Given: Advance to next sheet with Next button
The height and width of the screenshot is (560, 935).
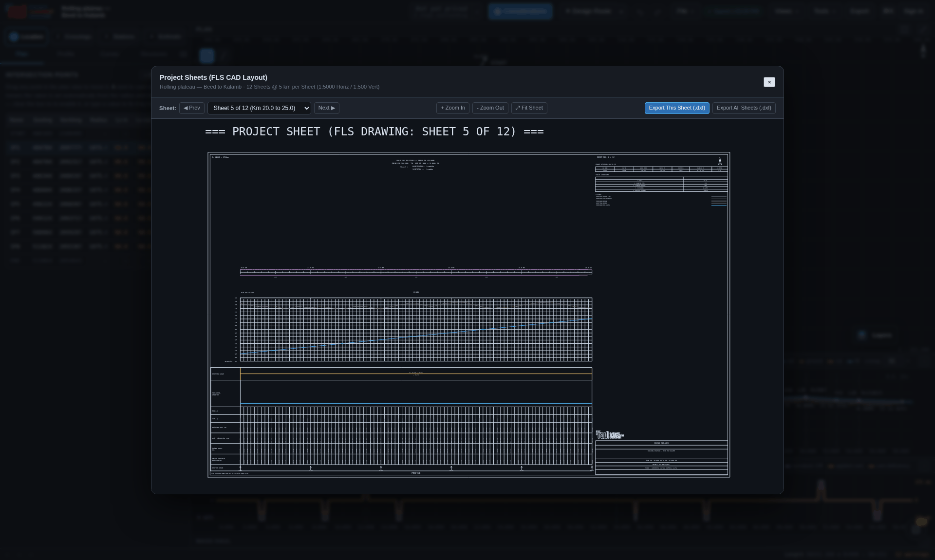Looking at the screenshot, I should point(327,108).
